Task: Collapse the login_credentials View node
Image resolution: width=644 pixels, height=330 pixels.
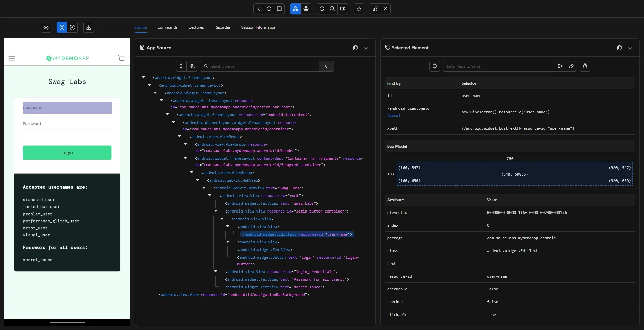Action: tap(216, 271)
